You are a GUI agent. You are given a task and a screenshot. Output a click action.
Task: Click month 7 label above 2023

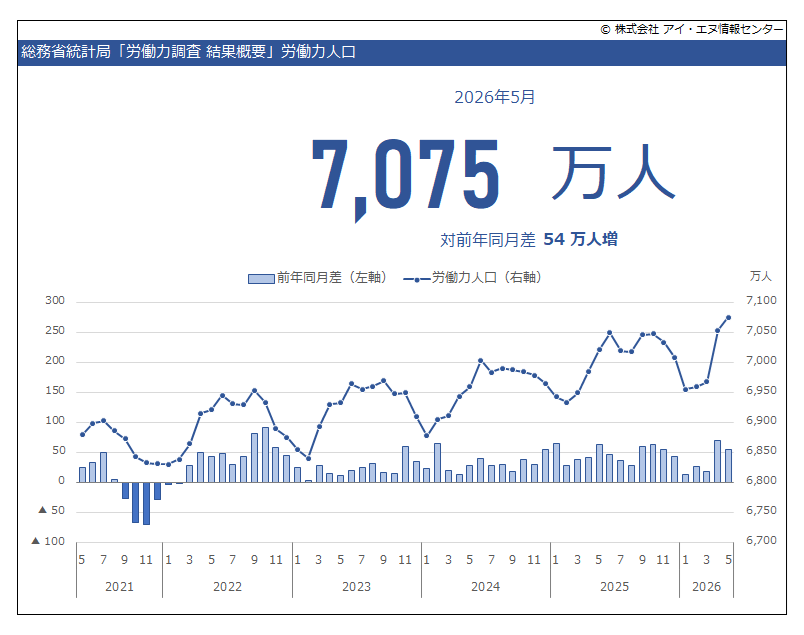362,560
